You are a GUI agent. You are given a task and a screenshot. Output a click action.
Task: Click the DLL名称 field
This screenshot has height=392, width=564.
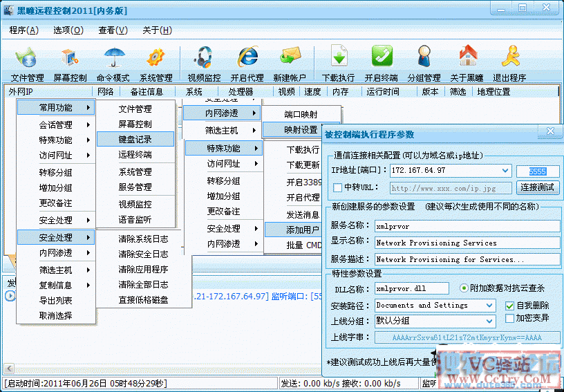411,288
